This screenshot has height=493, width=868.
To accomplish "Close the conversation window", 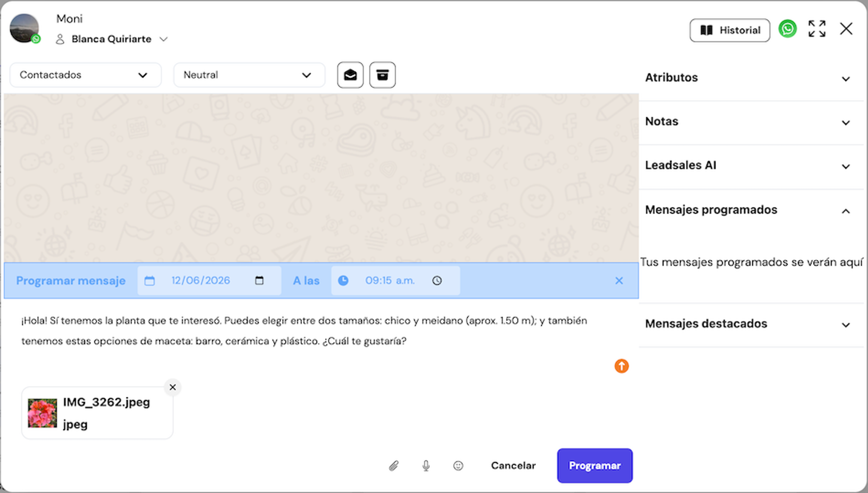I will pos(846,29).
